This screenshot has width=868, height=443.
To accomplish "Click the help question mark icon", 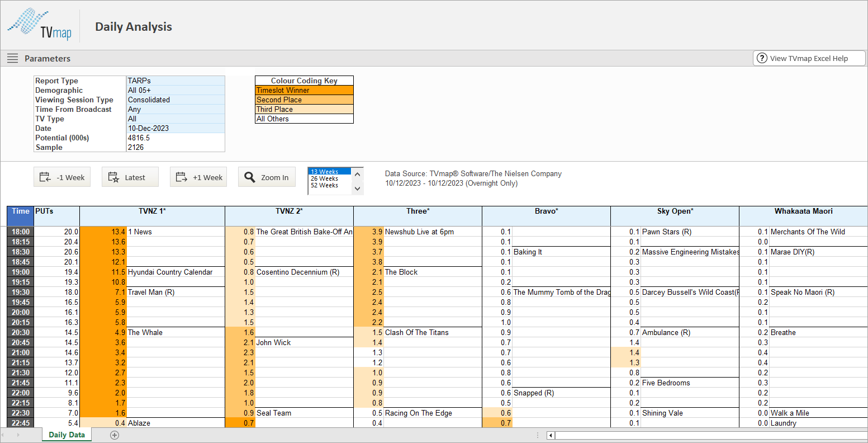I will pos(762,58).
